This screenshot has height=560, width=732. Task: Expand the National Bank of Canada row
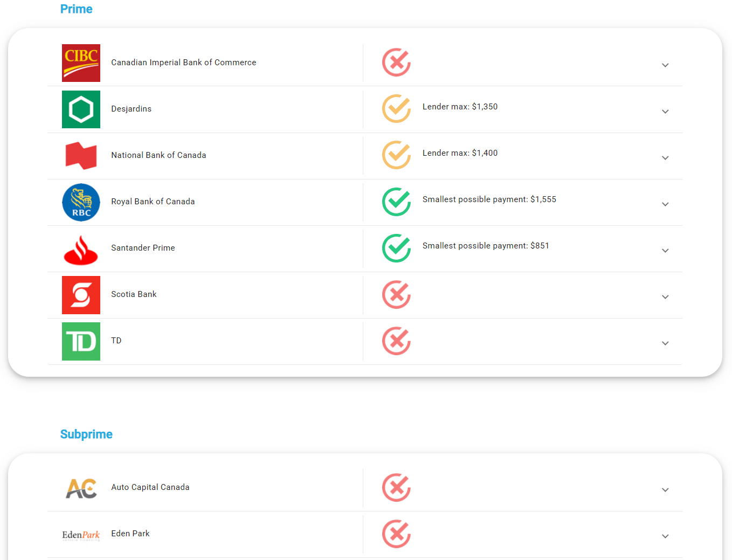tap(665, 158)
